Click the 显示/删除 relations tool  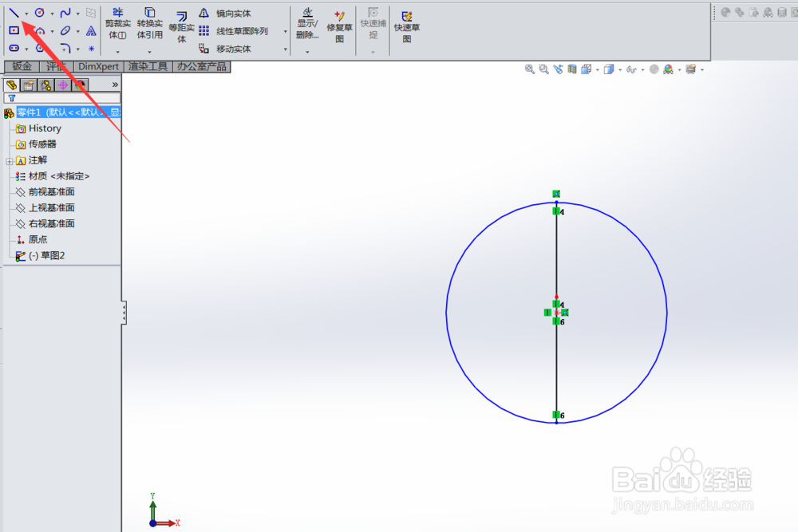coord(307,23)
